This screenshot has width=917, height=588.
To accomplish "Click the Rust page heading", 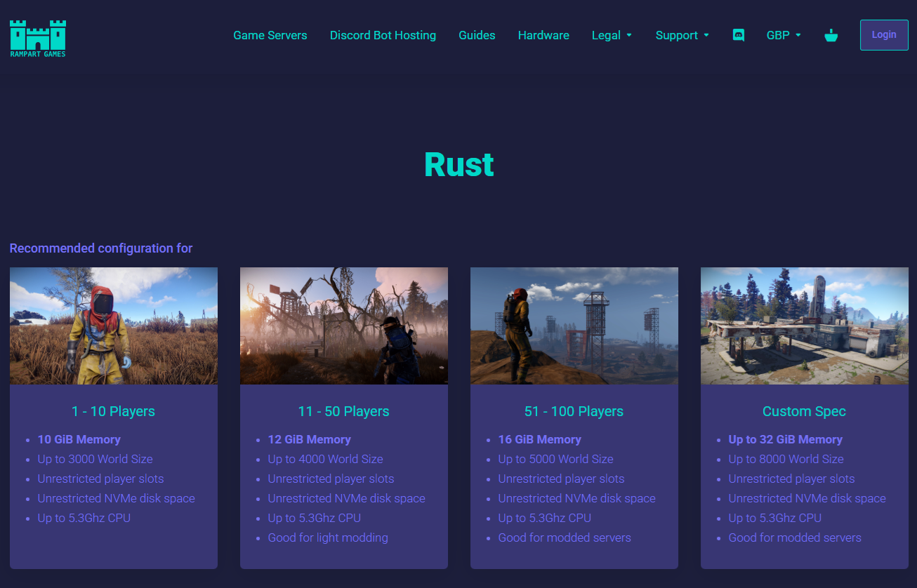I will (458, 163).
